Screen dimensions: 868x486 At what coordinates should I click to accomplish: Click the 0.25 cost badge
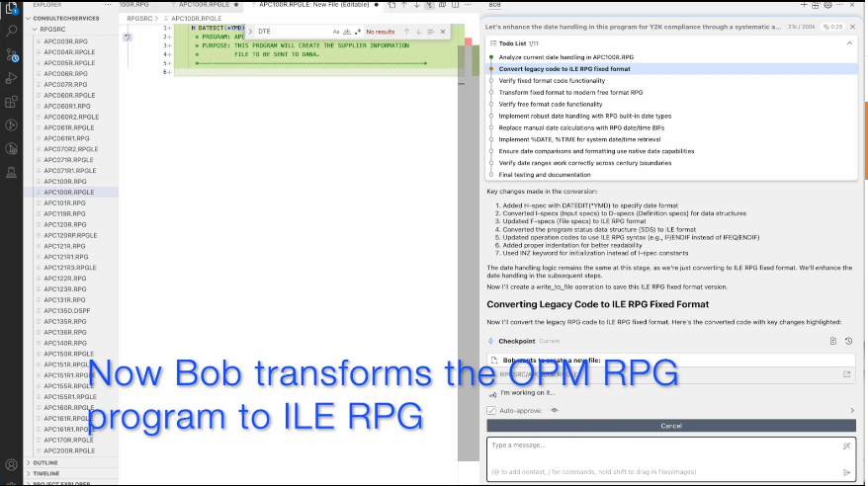[832, 27]
